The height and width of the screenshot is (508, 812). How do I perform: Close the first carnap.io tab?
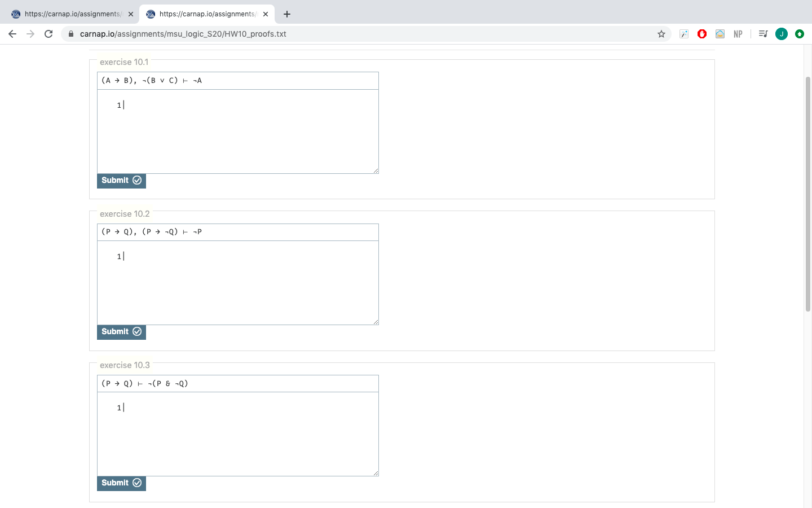[131, 14]
